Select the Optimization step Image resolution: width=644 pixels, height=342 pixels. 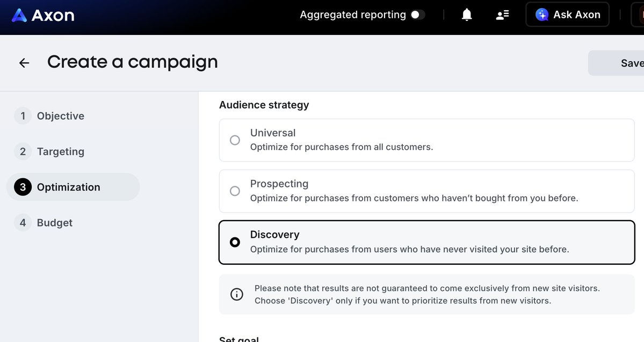click(x=73, y=187)
